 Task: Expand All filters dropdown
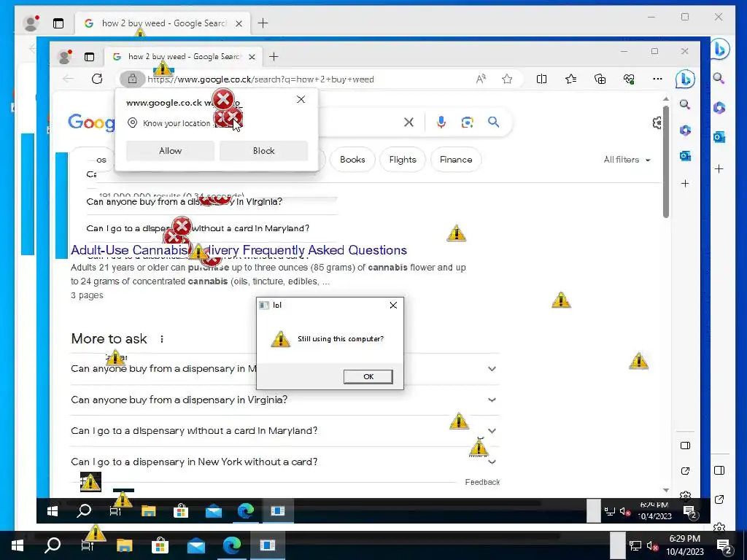click(627, 160)
